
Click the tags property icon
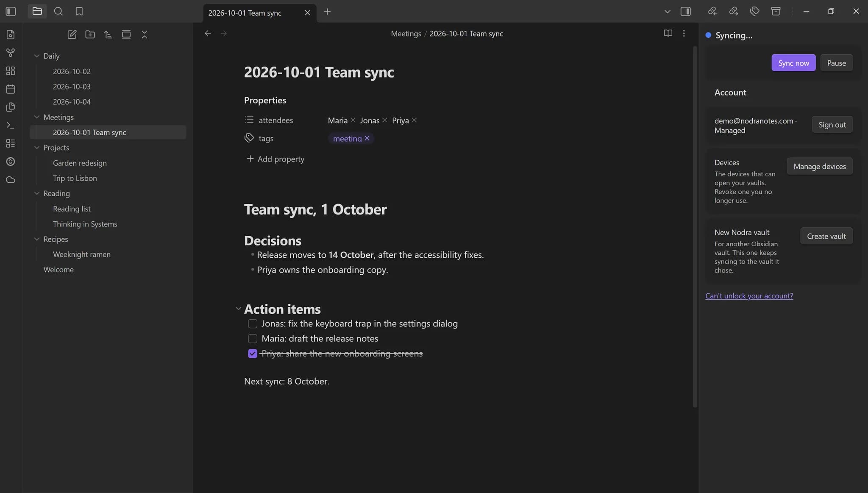coord(249,138)
